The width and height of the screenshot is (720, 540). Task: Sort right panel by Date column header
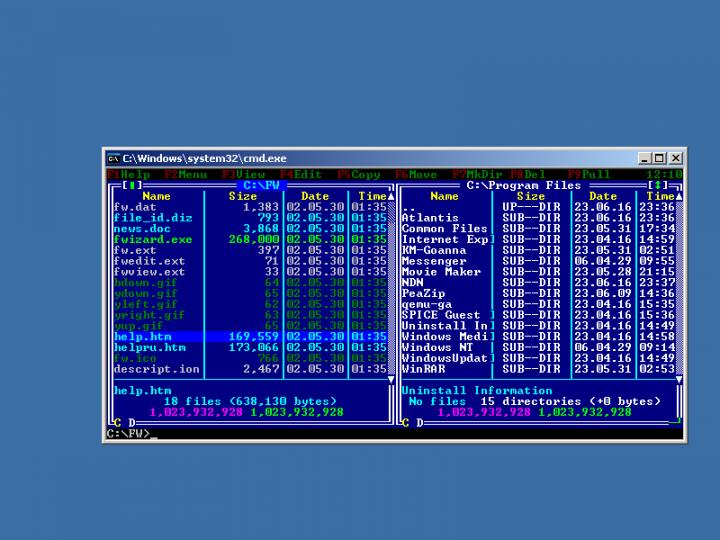coord(603,196)
